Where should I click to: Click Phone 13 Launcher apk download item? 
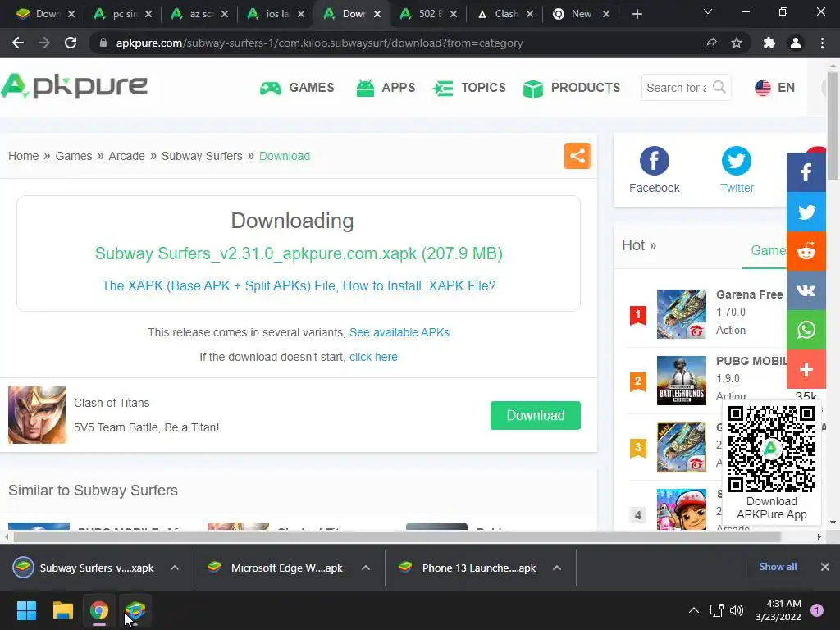[467, 568]
